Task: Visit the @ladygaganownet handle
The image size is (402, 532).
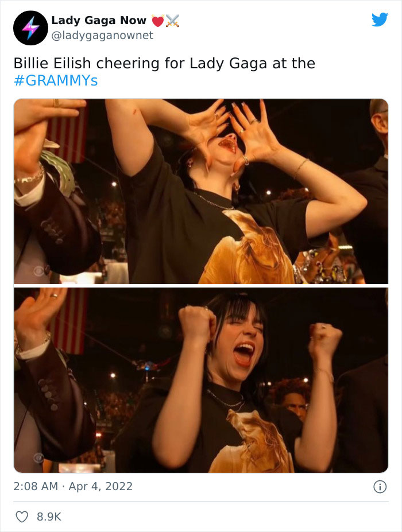Action: [x=102, y=35]
